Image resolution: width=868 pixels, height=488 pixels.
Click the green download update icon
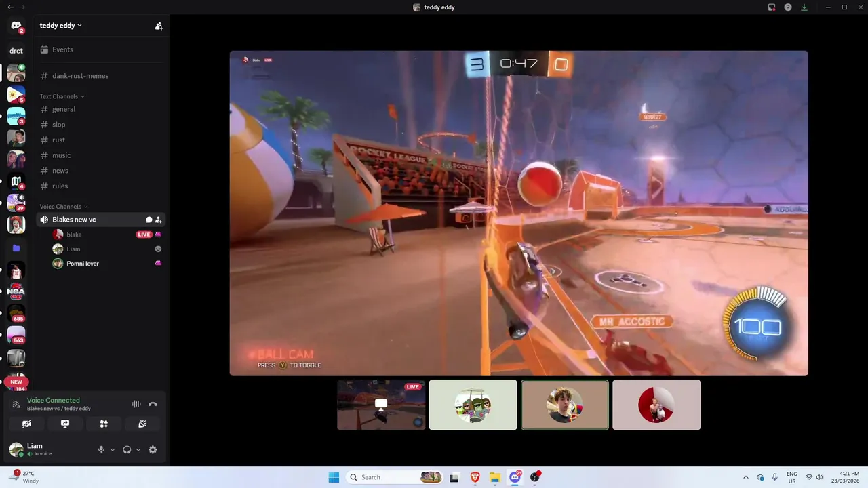coord(804,7)
